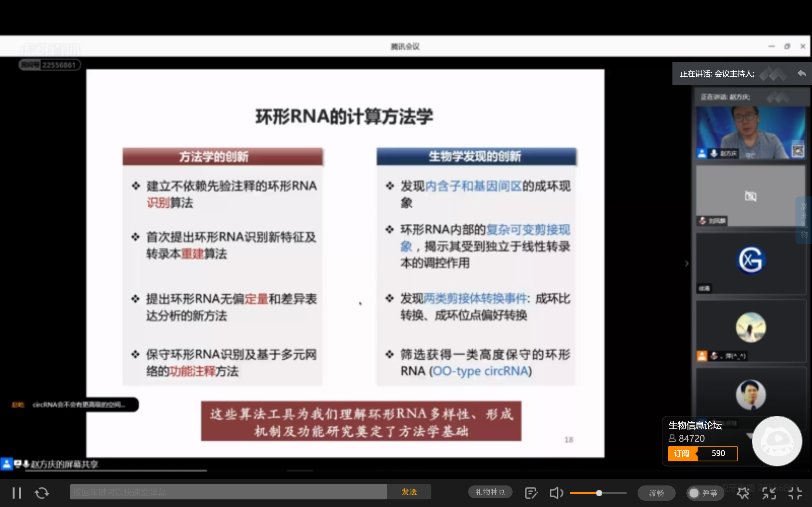Click the 生物信息论坛 channel name
The image size is (812, 507).
point(695,425)
